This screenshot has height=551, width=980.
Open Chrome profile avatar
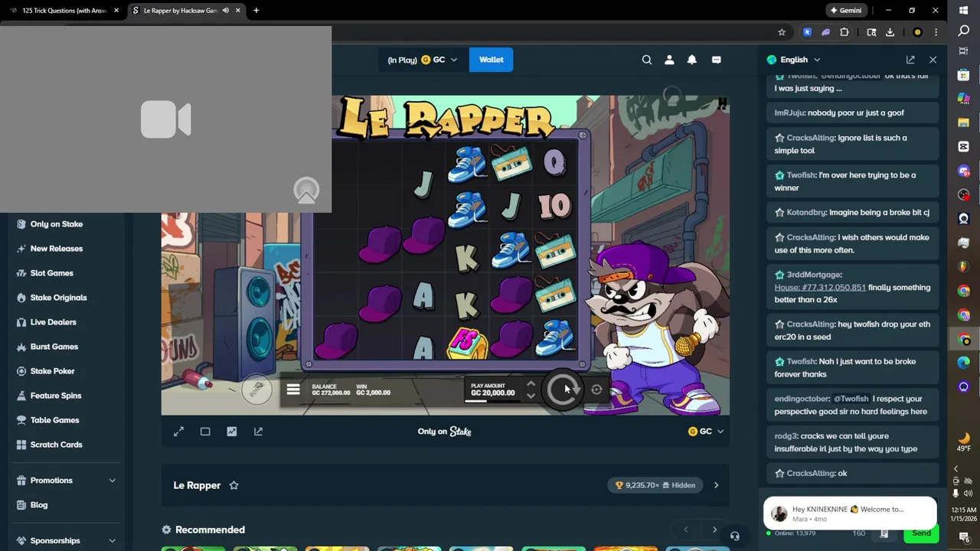click(917, 32)
